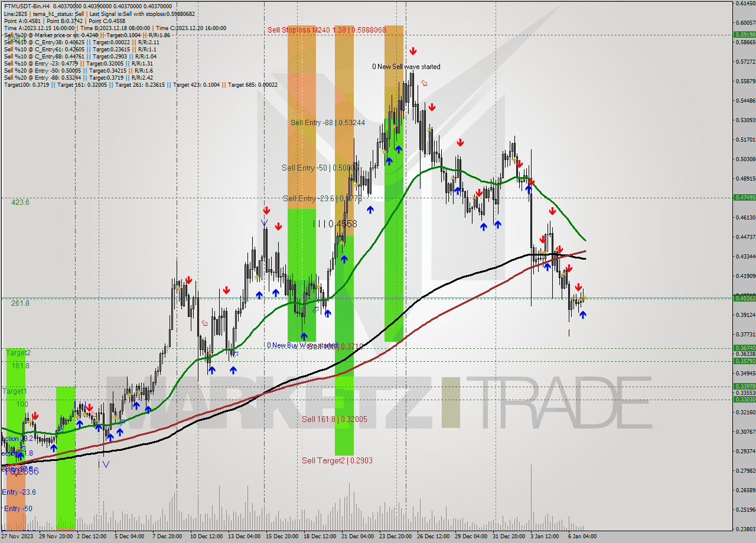The width and height of the screenshot is (756, 543).
Task: Select 'Sell %20 @ Market price' line
Action: click(x=87, y=35)
